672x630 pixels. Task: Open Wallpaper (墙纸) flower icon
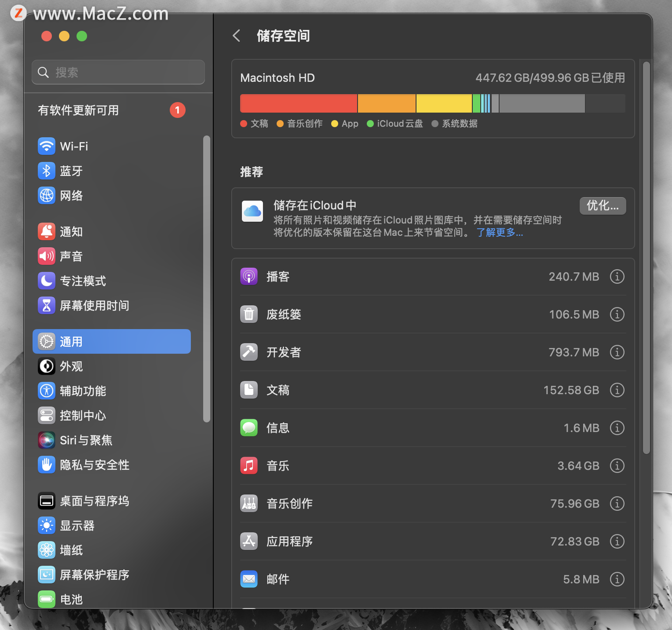point(46,550)
